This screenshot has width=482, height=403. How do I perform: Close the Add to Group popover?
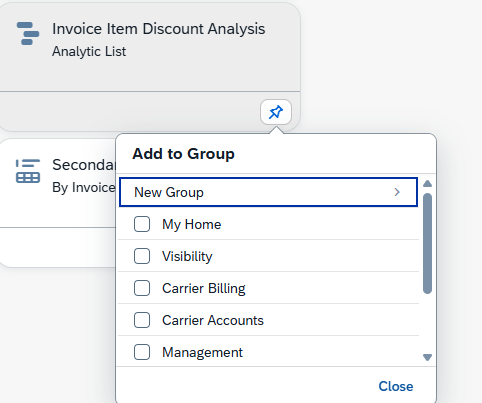pyautogui.click(x=396, y=386)
